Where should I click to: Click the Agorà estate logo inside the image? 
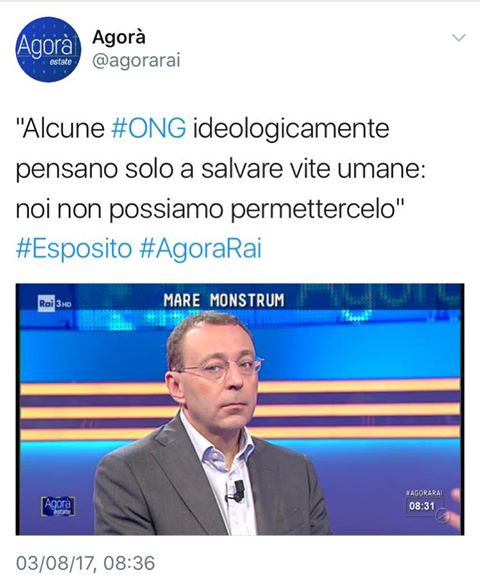(x=58, y=507)
